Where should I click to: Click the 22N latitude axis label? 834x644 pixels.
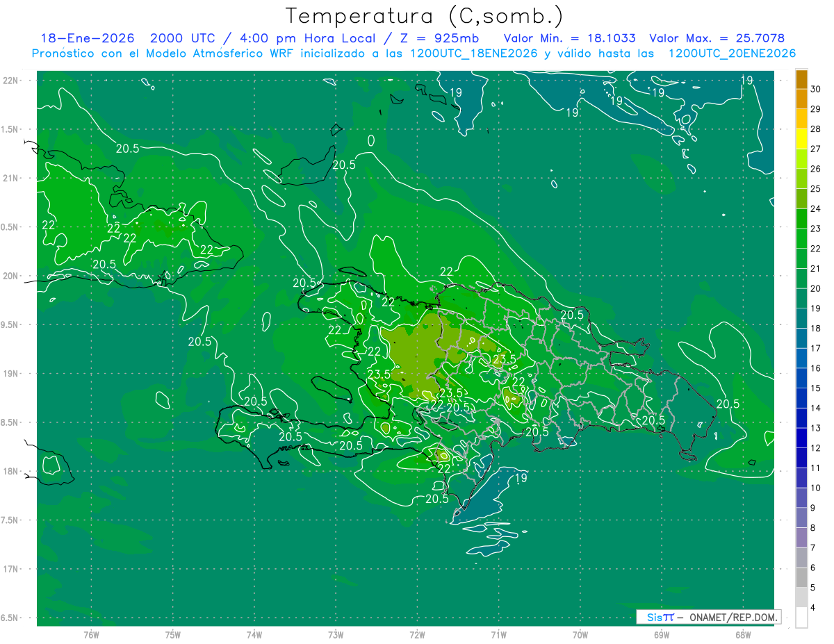[10, 81]
